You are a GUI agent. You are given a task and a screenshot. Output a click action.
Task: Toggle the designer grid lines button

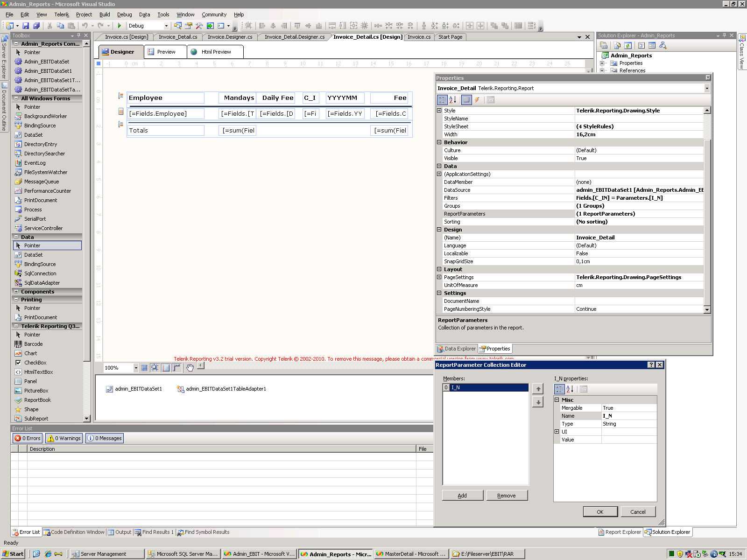coord(144,368)
